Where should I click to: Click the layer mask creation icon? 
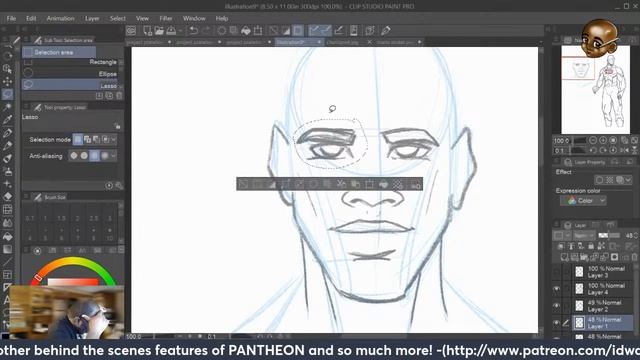coord(614,257)
